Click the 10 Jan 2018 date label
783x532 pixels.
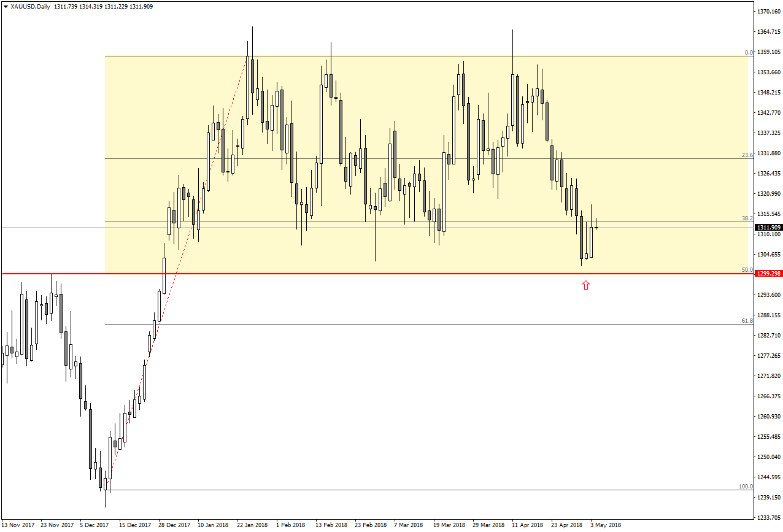[214, 525]
